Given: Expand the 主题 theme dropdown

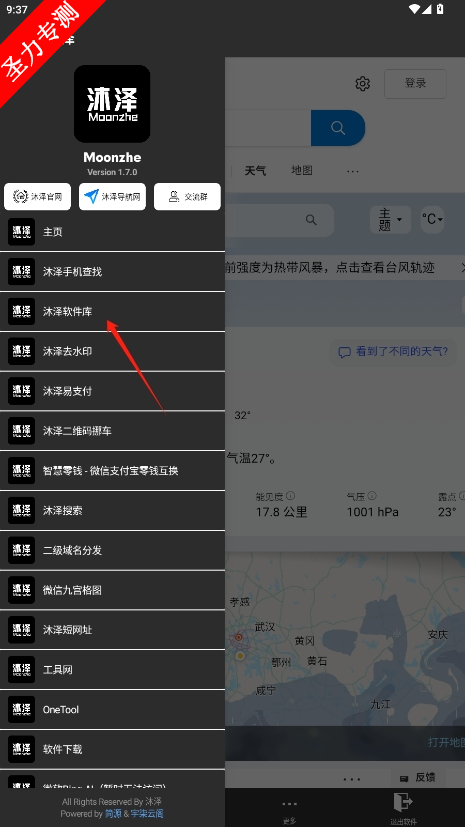Looking at the screenshot, I should pyautogui.click(x=390, y=219).
